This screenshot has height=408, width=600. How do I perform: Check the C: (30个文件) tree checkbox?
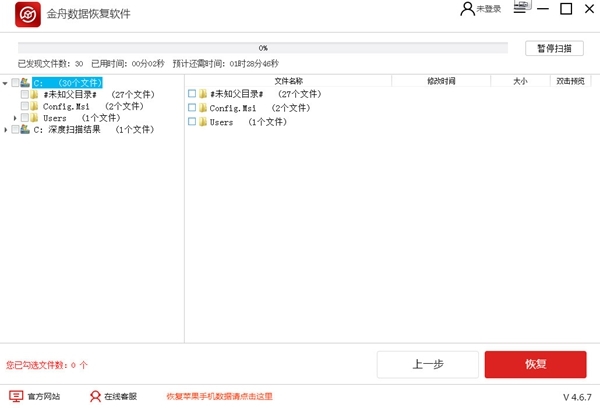tap(15, 83)
